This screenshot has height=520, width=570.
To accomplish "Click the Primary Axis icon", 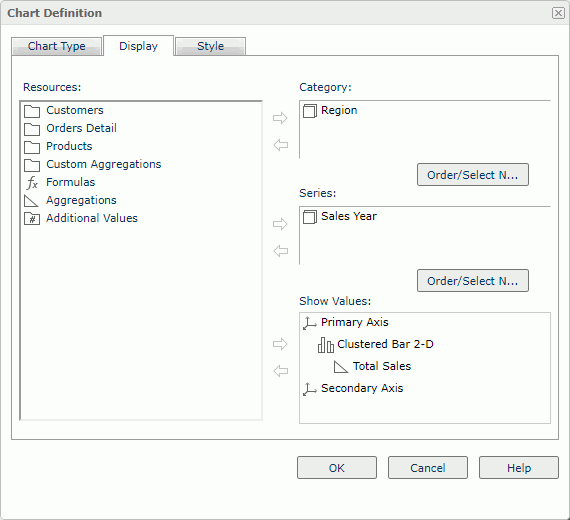I will 310,323.
